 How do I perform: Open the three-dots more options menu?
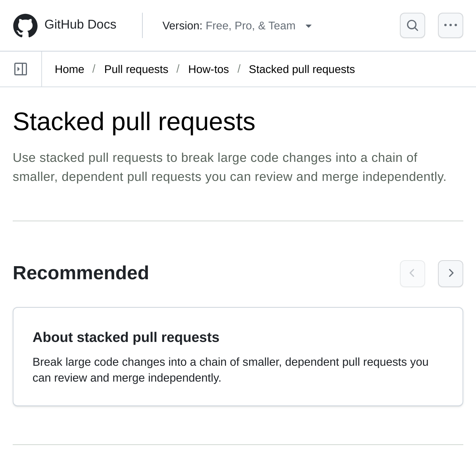click(451, 25)
